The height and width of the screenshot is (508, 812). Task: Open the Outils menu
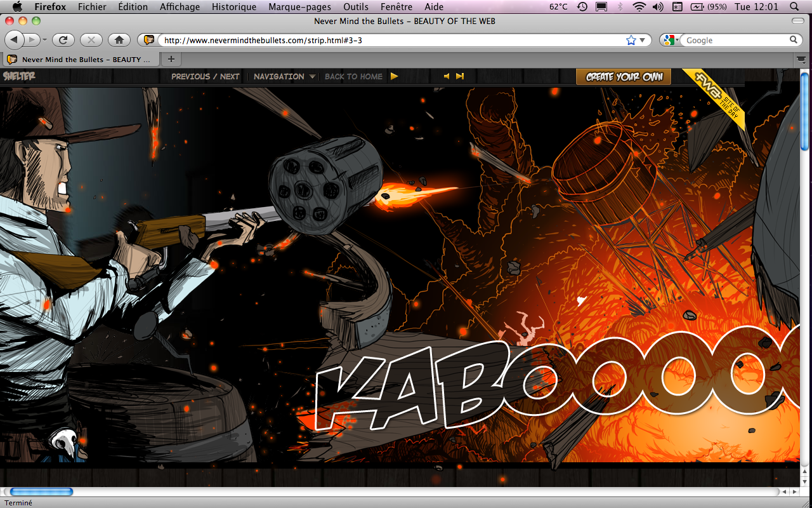tap(356, 7)
